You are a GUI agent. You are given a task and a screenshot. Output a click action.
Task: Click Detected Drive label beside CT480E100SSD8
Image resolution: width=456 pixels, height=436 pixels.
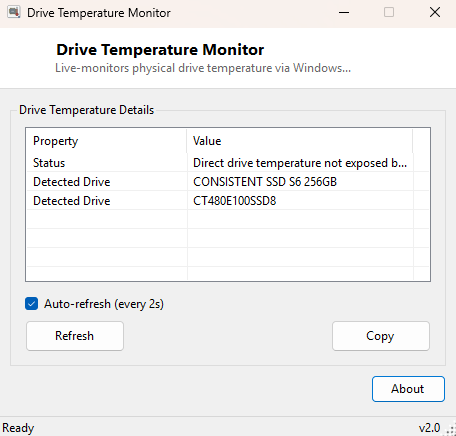[72, 201]
